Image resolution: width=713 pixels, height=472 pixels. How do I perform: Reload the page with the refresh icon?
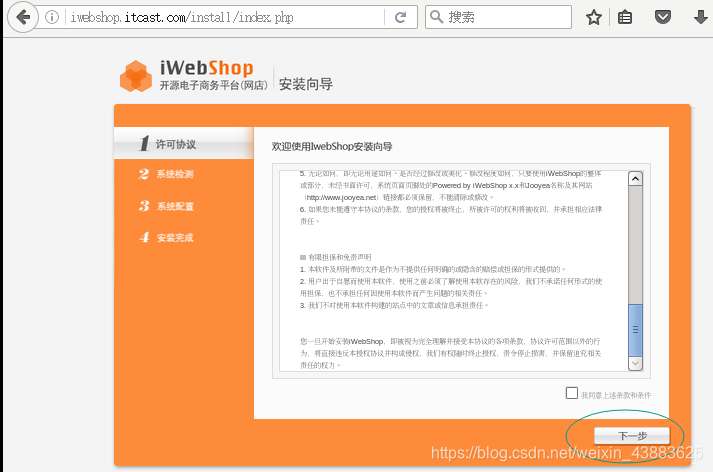coord(401,17)
